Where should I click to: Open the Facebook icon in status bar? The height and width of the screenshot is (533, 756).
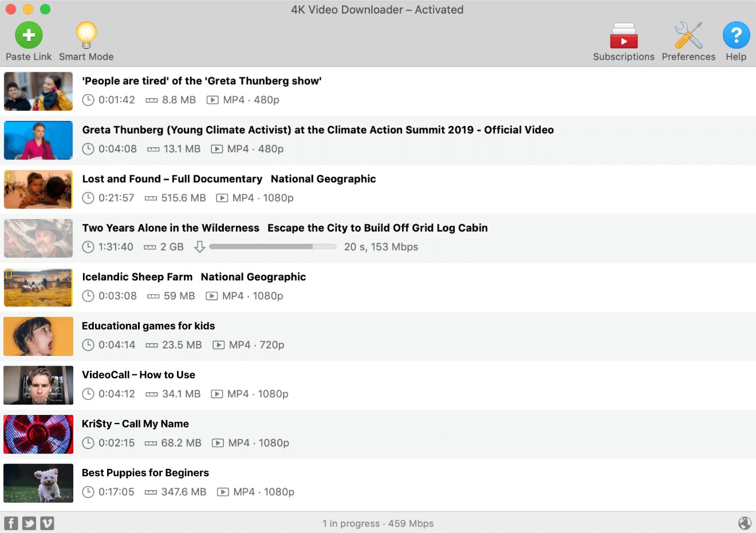coord(11,523)
